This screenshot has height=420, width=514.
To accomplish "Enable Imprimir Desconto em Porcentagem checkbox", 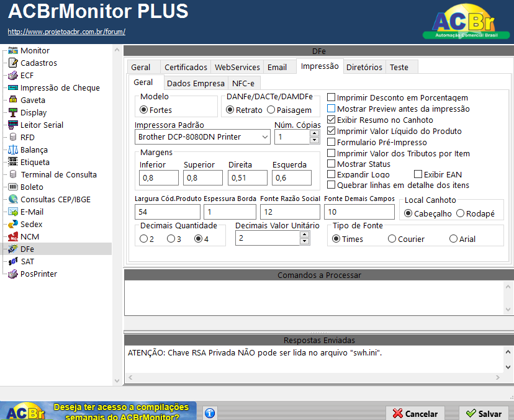I will (x=331, y=97).
